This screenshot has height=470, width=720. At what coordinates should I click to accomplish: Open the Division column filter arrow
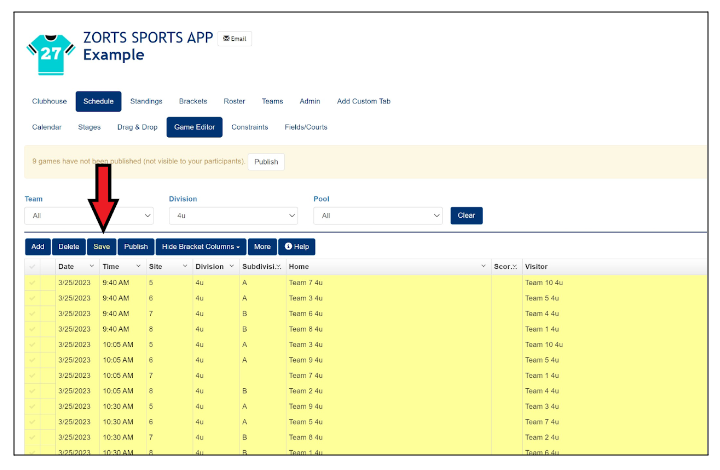click(231, 267)
